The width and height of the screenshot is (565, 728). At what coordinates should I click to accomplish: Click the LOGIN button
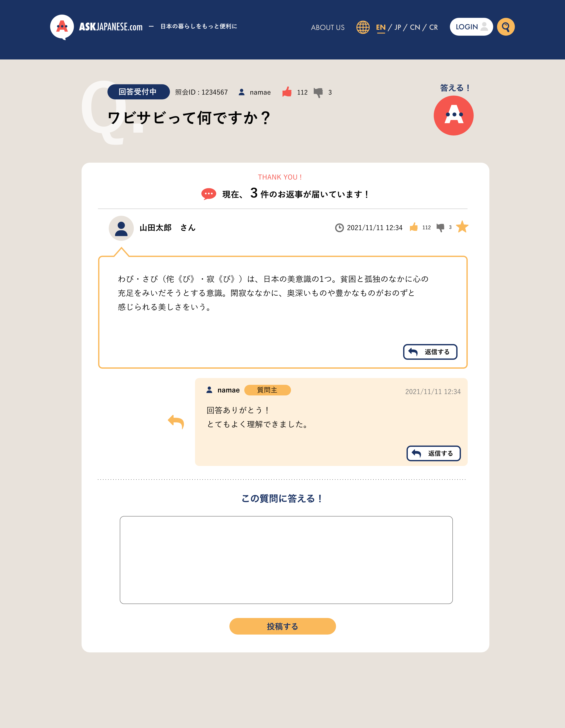click(x=471, y=27)
